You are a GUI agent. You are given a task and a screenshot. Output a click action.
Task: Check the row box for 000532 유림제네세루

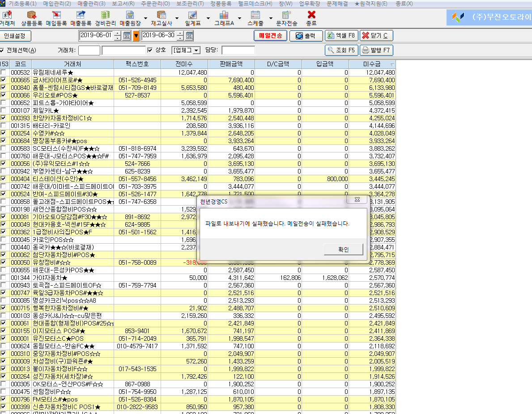(x=4, y=72)
